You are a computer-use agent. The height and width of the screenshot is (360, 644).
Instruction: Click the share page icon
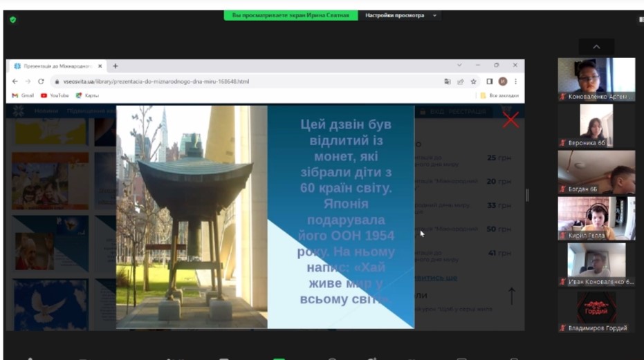pos(461,82)
